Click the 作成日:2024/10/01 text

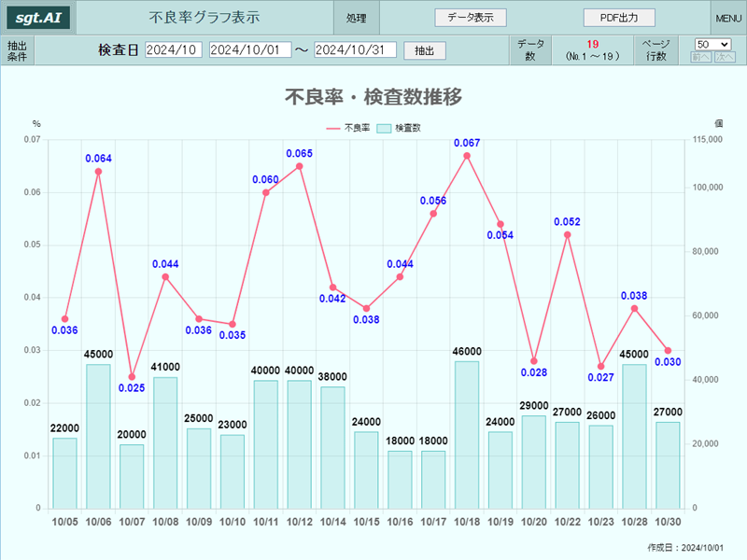(x=685, y=548)
